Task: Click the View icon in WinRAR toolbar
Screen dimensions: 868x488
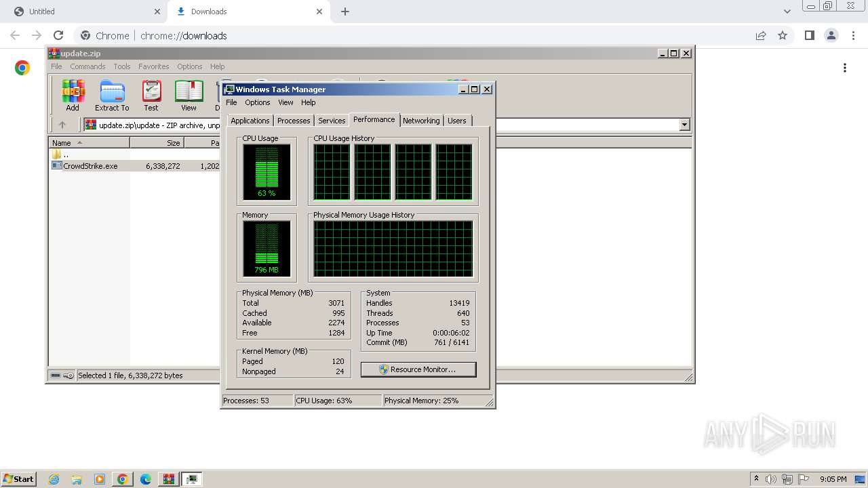Action: pos(189,96)
